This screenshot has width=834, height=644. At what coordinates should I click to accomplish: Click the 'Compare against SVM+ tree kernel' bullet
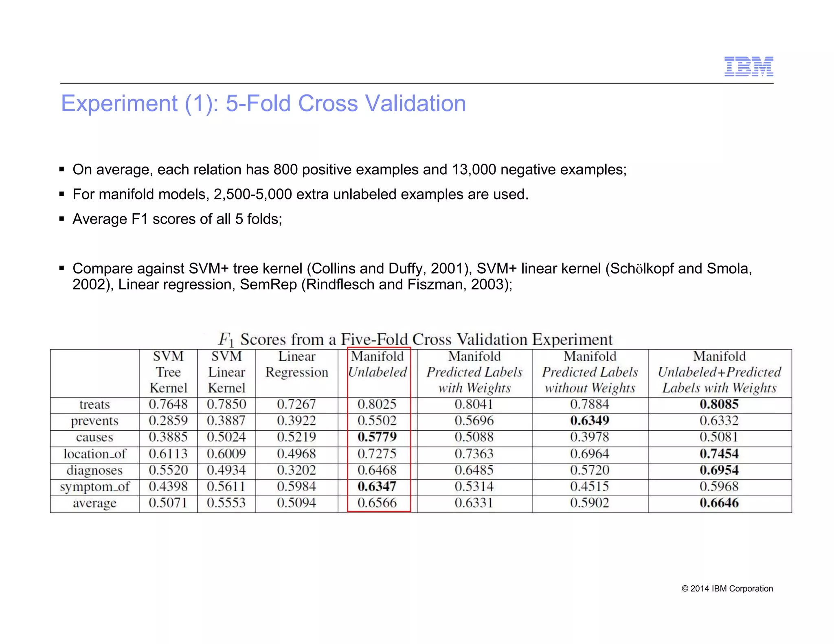(412, 276)
